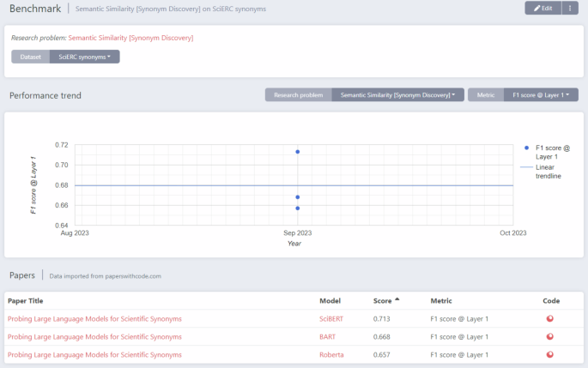Viewport: 588px width, 368px height.
Task: Open code icon for SciBERT row
Action: pos(550,319)
